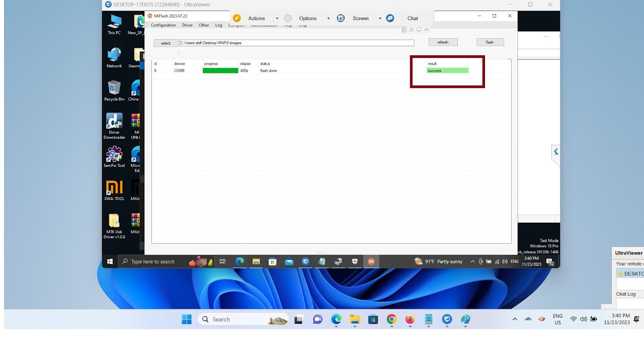The height and width of the screenshot is (362, 644).
Task: Open the Log menu in MiFlash
Action: 218,25
